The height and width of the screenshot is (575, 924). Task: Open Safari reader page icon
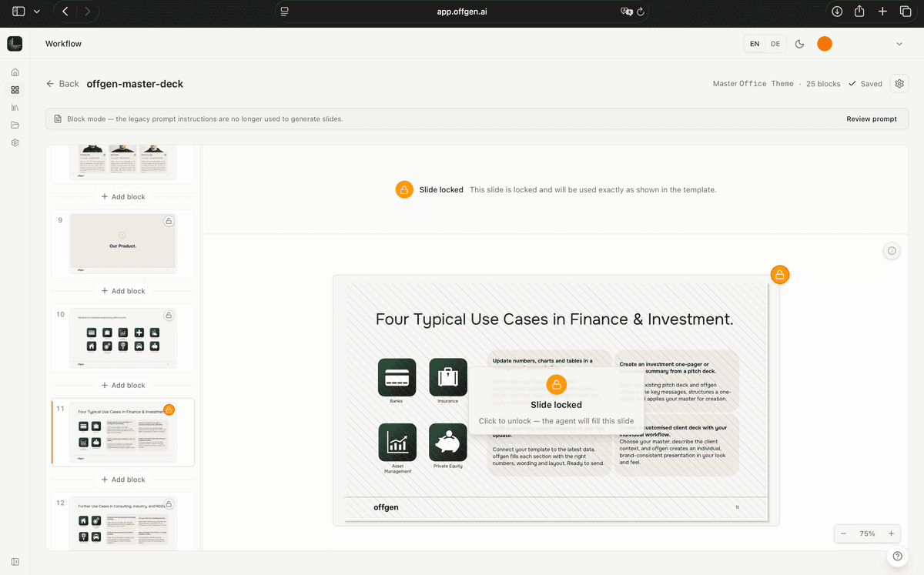pos(284,12)
